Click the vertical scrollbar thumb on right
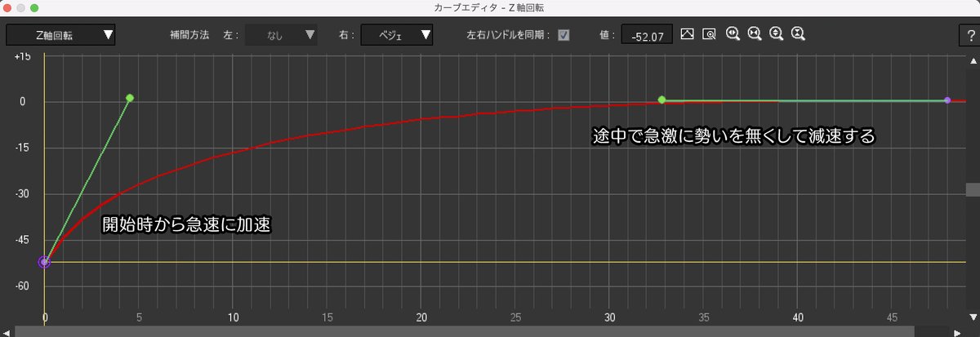The image size is (980, 337). point(973,189)
